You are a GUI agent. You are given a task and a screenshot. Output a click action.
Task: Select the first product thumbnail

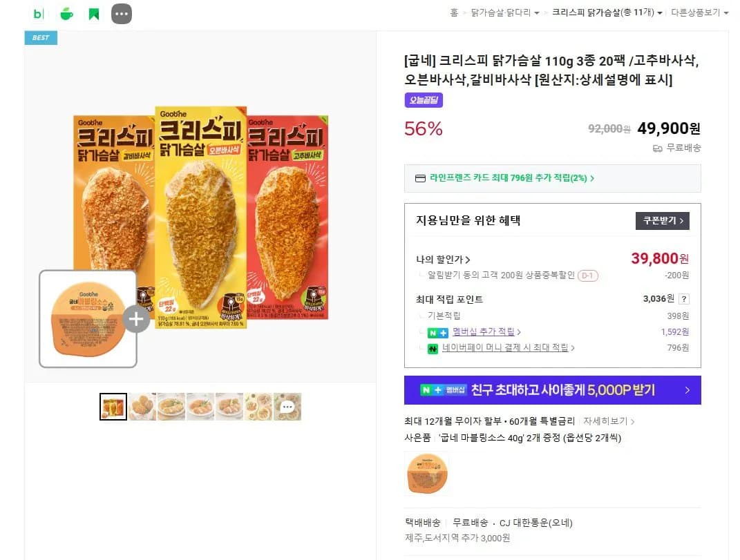tap(113, 407)
